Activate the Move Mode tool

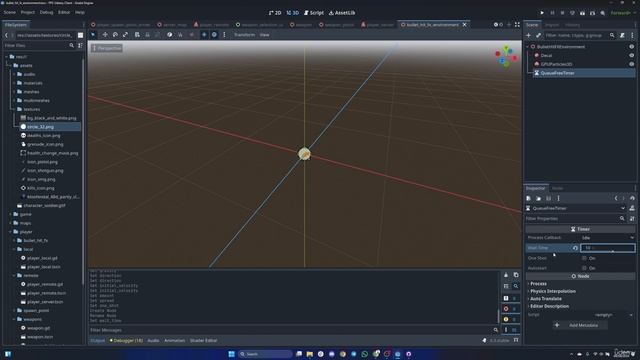105,35
